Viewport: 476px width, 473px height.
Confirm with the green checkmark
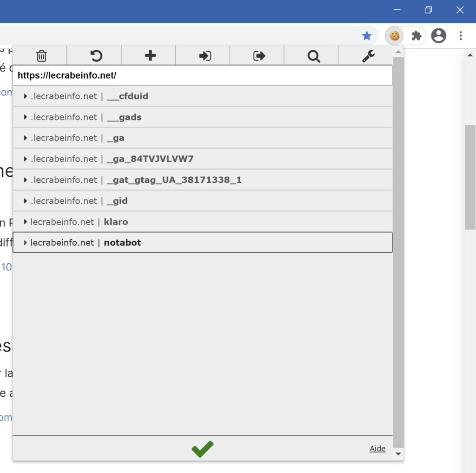click(x=203, y=449)
